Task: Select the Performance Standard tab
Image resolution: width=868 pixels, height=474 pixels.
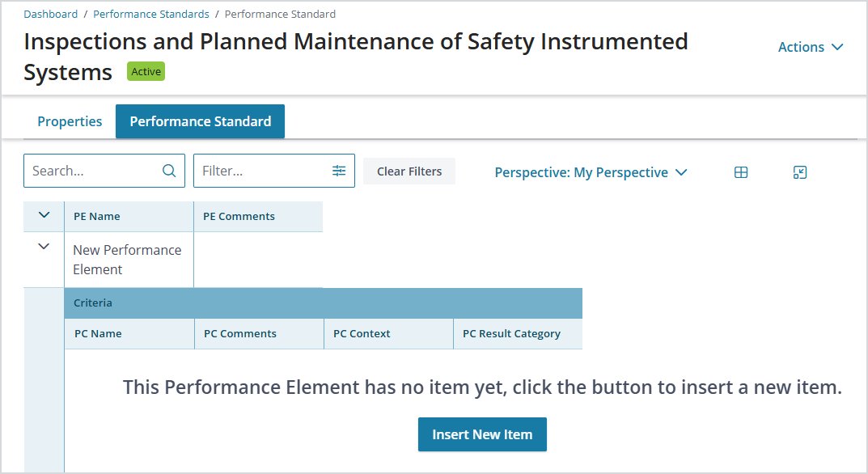Action: (201, 121)
